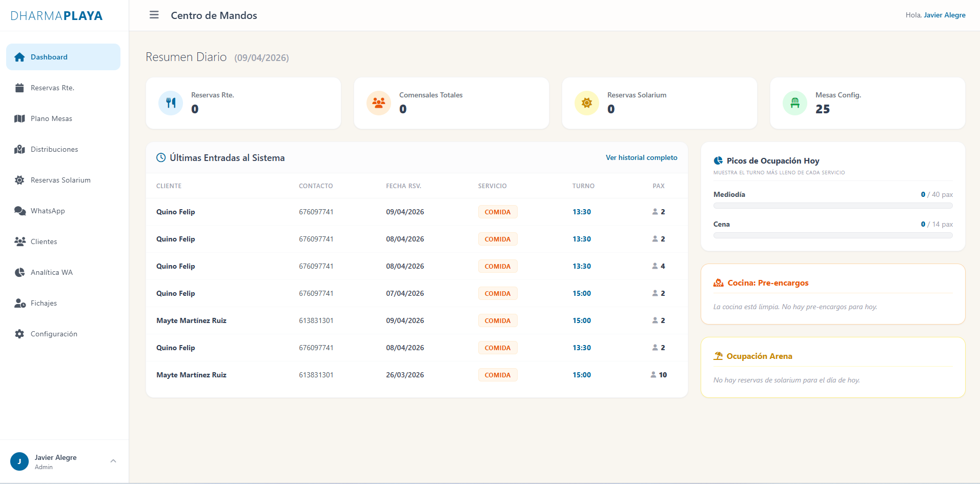Open Configuración gear icon
The image size is (980, 484).
point(19,334)
